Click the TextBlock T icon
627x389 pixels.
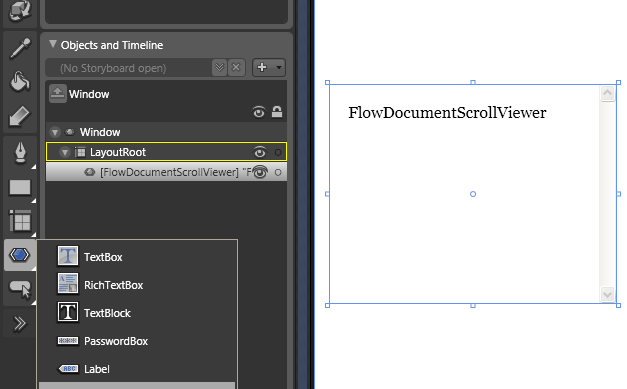point(68,312)
